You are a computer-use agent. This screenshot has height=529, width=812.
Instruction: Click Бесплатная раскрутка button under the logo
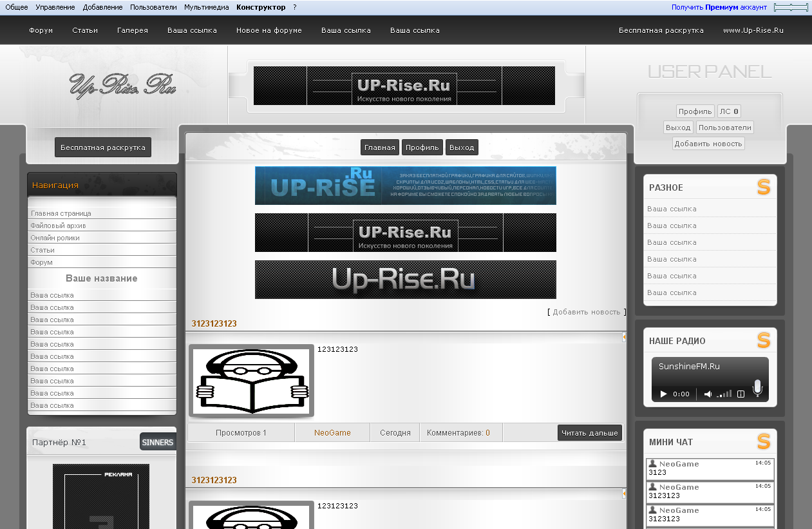(x=103, y=147)
